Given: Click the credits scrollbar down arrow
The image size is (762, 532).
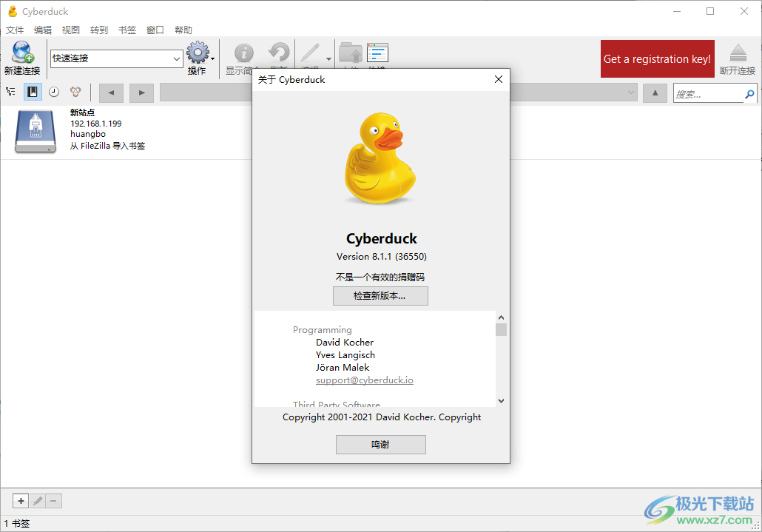Looking at the screenshot, I should click(x=501, y=400).
